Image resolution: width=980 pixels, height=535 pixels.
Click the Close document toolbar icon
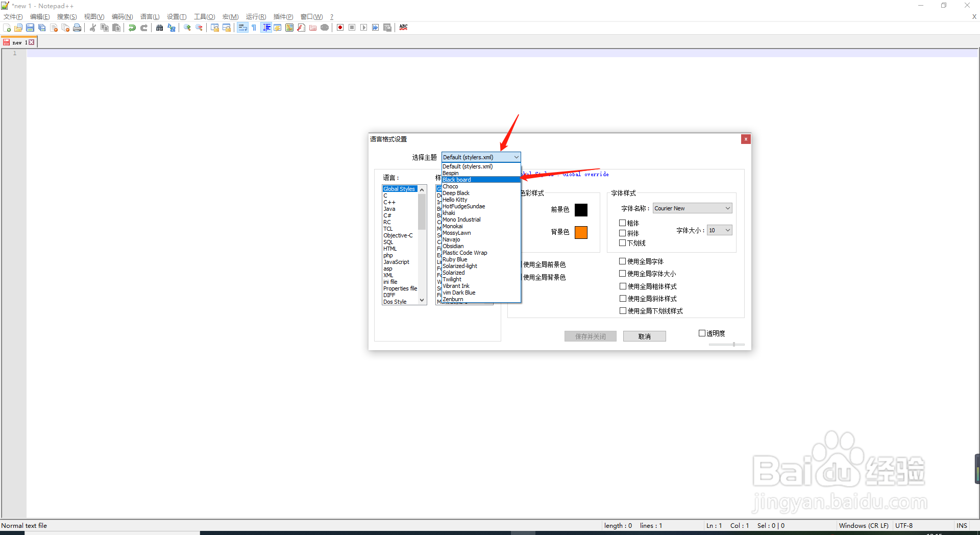coord(54,28)
